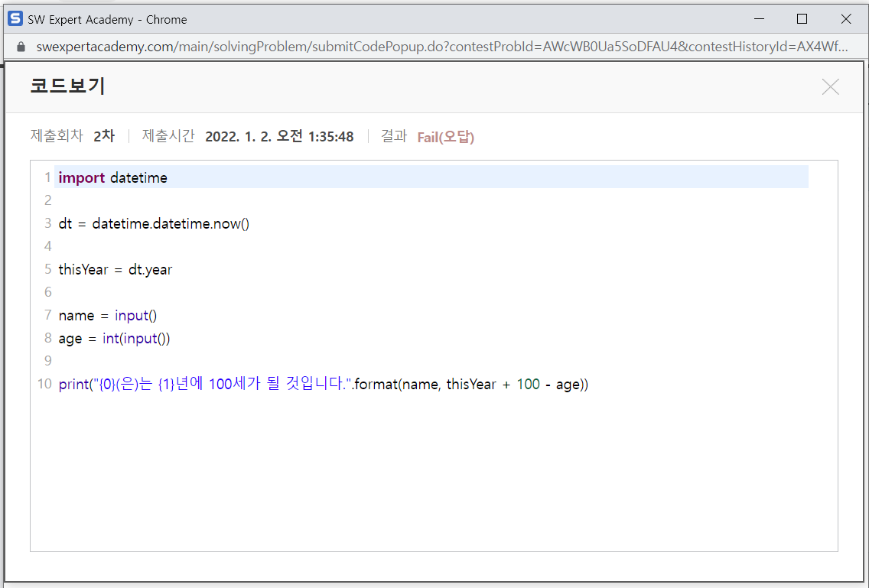The width and height of the screenshot is (869, 588).
Task: Click line number 10 in gutter
Action: 44,384
